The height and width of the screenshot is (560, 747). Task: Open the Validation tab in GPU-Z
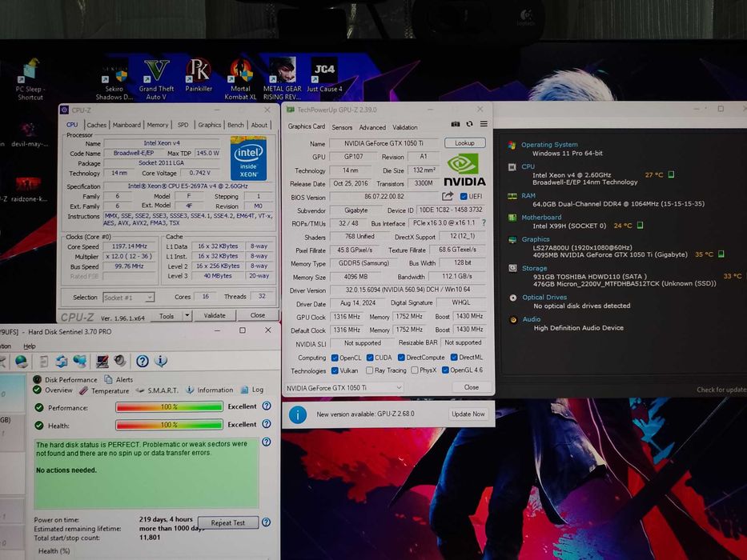click(404, 127)
